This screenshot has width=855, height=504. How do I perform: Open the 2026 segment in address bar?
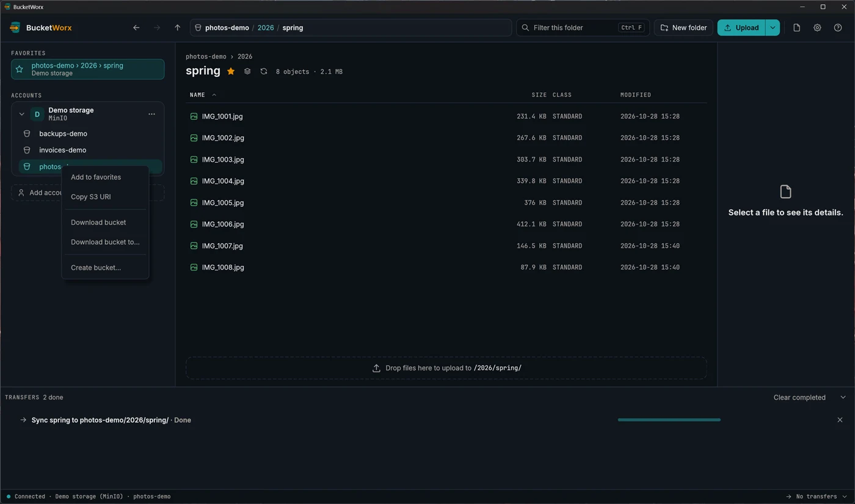coord(266,27)
